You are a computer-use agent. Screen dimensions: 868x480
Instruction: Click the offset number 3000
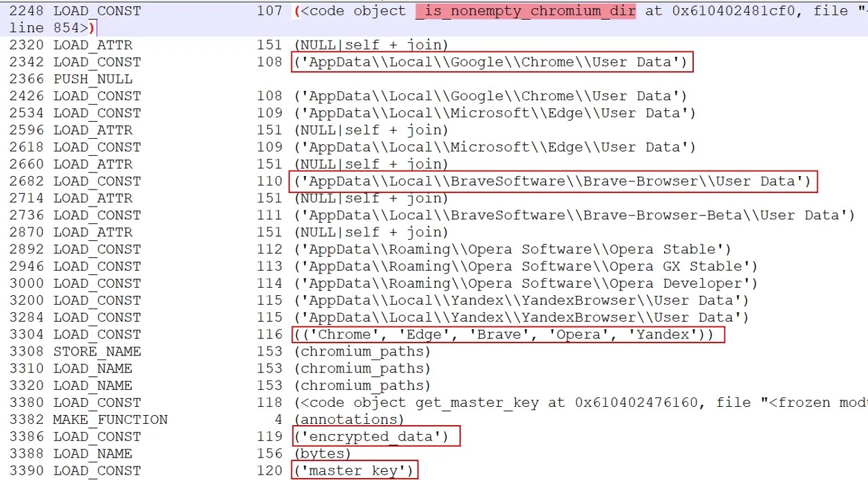[27, 283]
